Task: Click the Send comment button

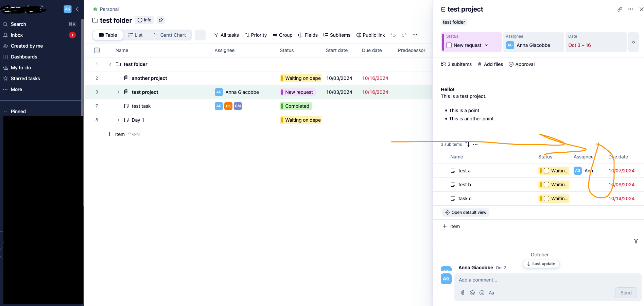Action: click(x=626, y=293)
